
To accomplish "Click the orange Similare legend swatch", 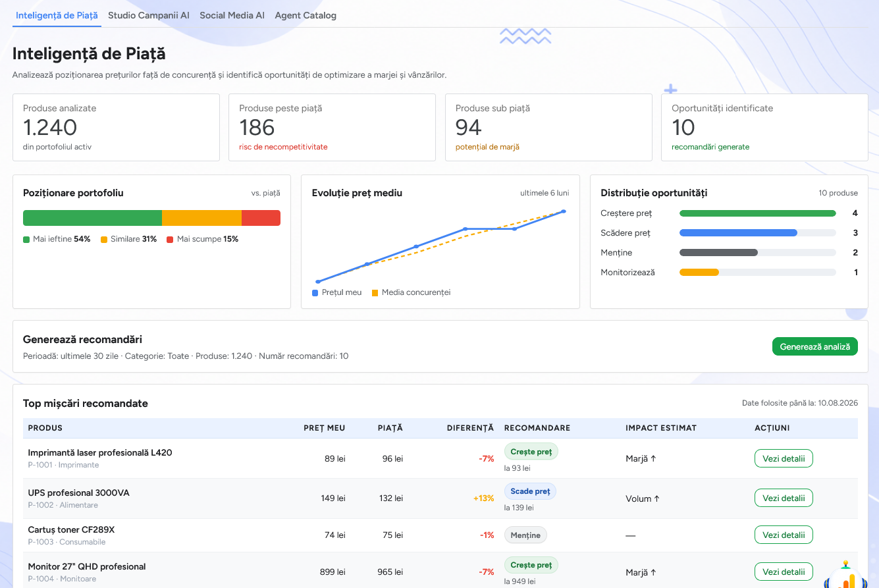I will 104,240.
